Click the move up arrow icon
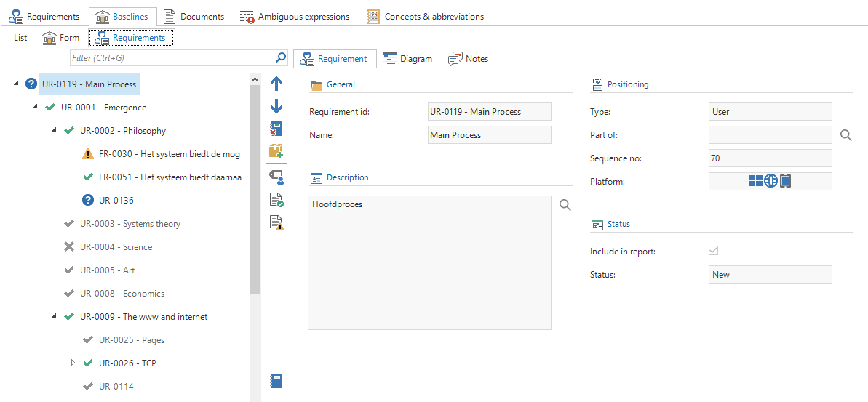Screen dimensions: 868x402 [276, 84]
